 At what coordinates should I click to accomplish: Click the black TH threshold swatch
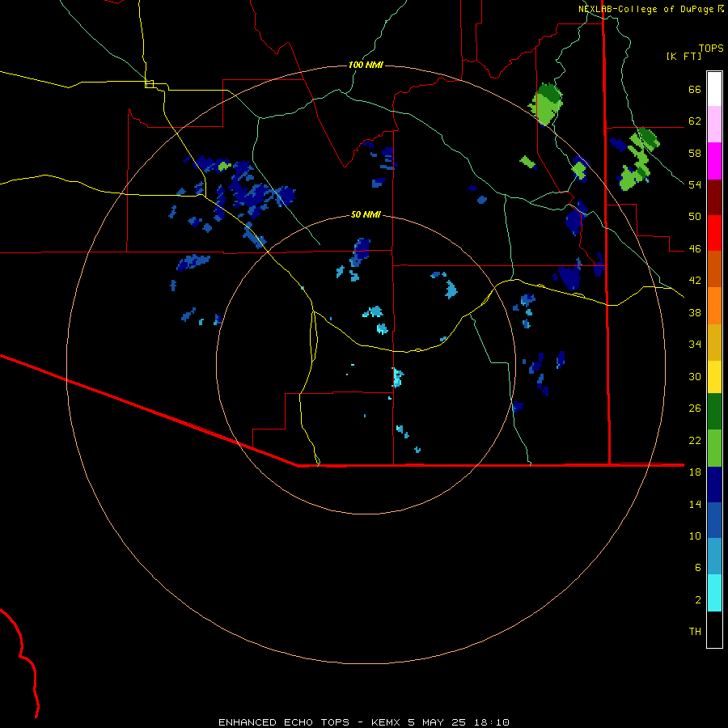(x=714, y=629)
